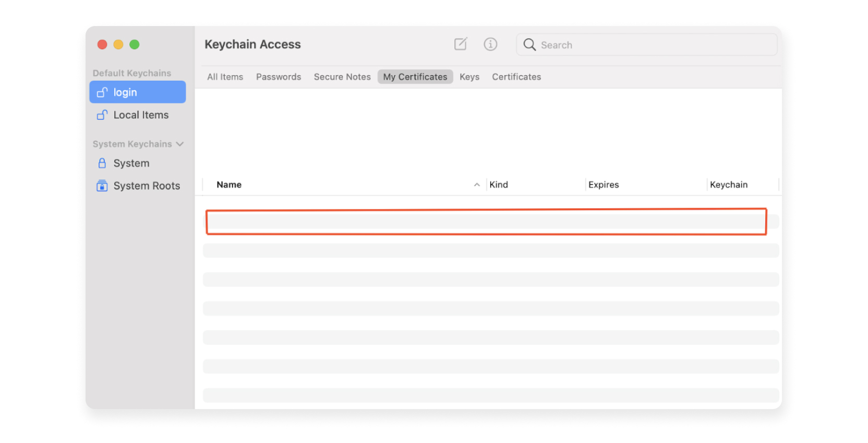Sort by the Expires column header
The image size is (868, 443).
click(604, 185)
